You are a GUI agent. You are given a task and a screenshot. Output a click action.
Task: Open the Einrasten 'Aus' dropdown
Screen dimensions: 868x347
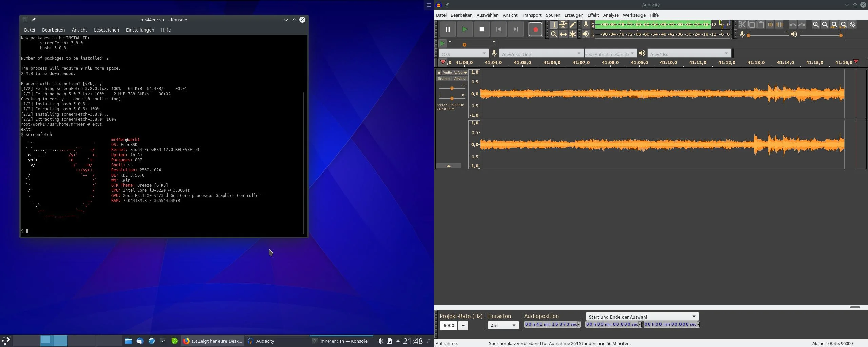click(503, 326)
